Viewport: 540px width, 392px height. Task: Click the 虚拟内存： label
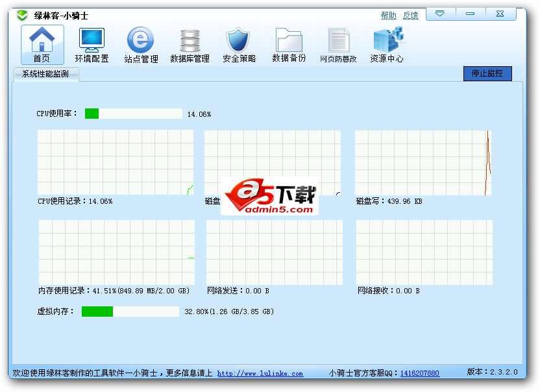click(x=55, y=312)
